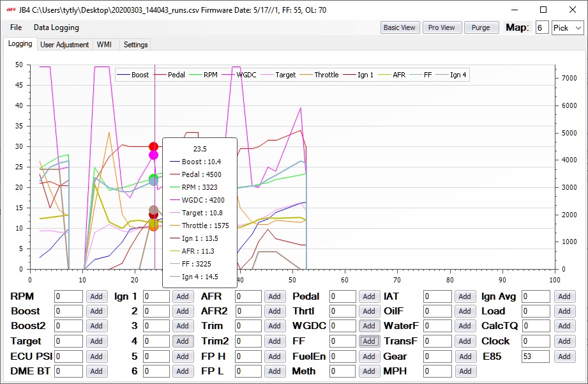Click Add button beside AFR

click(275, 296)
